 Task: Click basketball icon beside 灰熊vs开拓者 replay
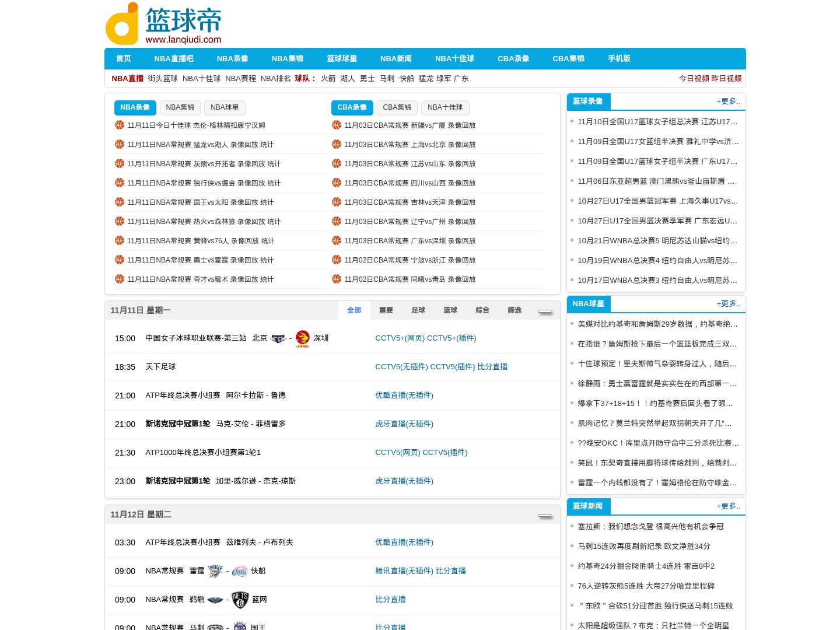coord(120,163)
